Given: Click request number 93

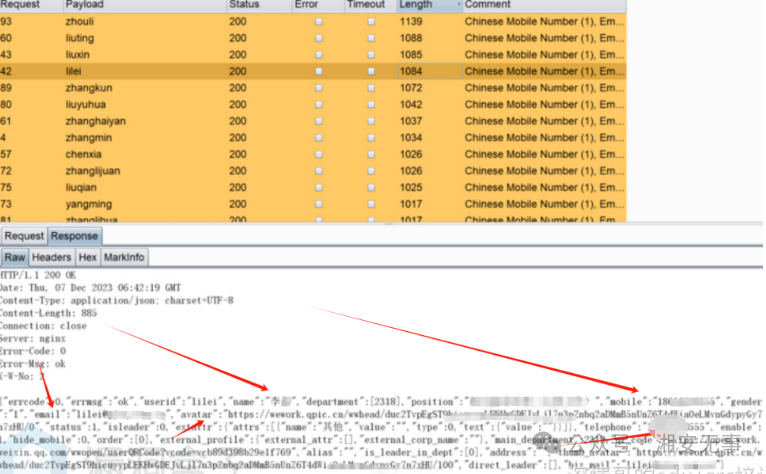Looking at the screenshot, I should point(6,22).
